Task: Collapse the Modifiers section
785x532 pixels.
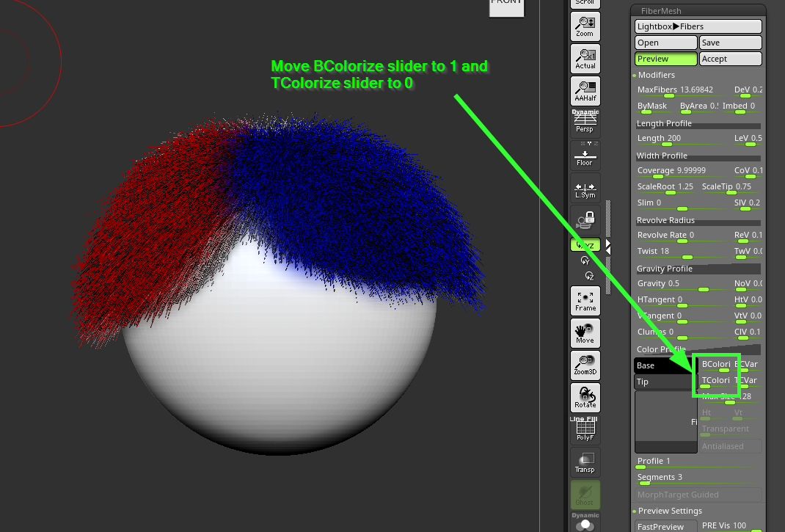Action: pos(656,75)
